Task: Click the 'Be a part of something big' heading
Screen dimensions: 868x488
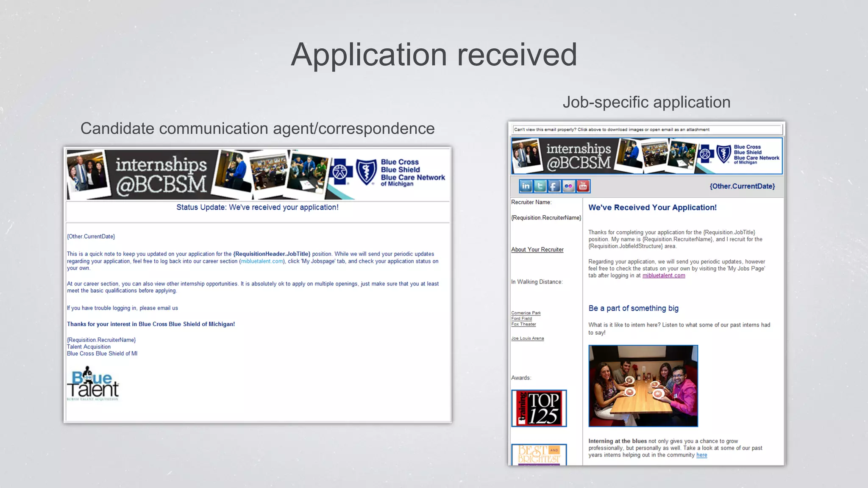Action: point(634,308)
